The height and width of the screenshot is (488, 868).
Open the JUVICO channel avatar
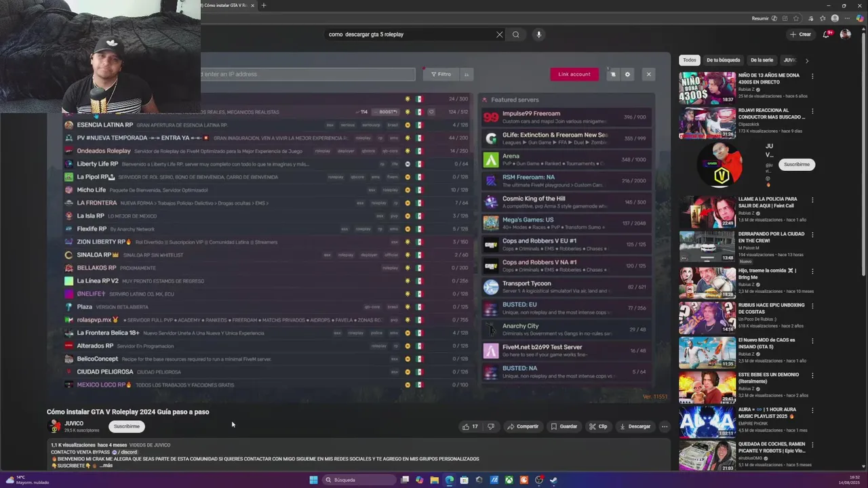[x=54, y=426]
